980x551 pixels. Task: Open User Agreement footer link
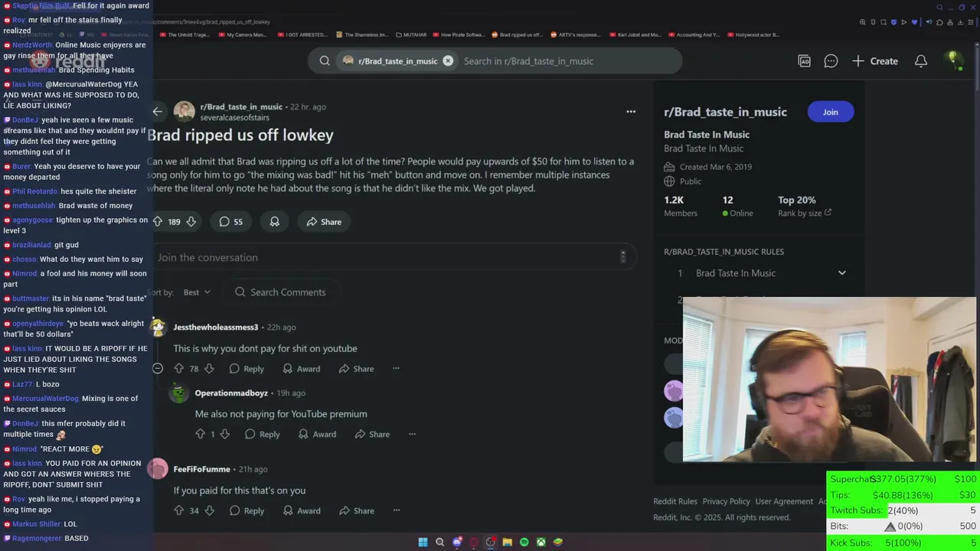[784, 502]
